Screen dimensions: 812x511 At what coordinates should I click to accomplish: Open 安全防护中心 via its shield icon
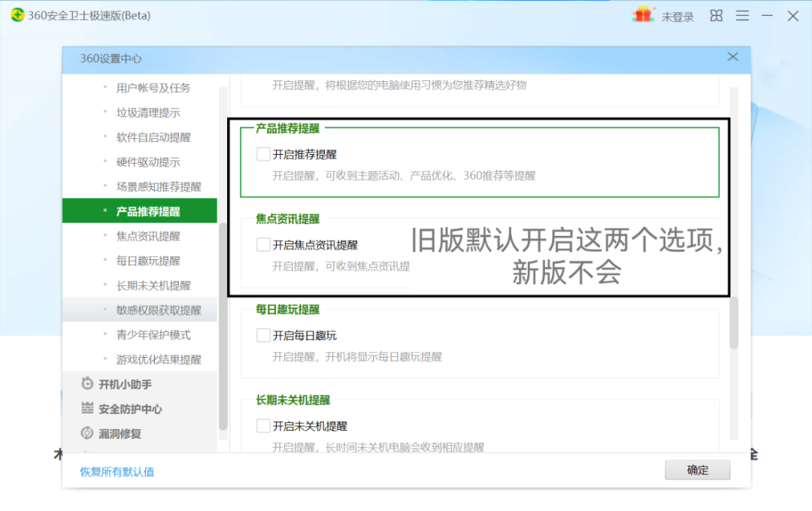[86, 409]
